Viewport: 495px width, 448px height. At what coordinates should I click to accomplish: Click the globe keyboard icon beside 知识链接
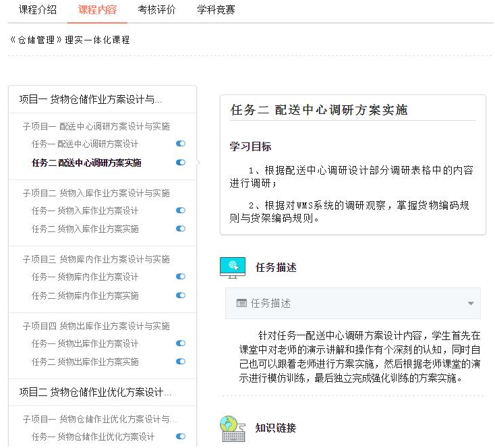pyautogui.click(x=233, y=428)
